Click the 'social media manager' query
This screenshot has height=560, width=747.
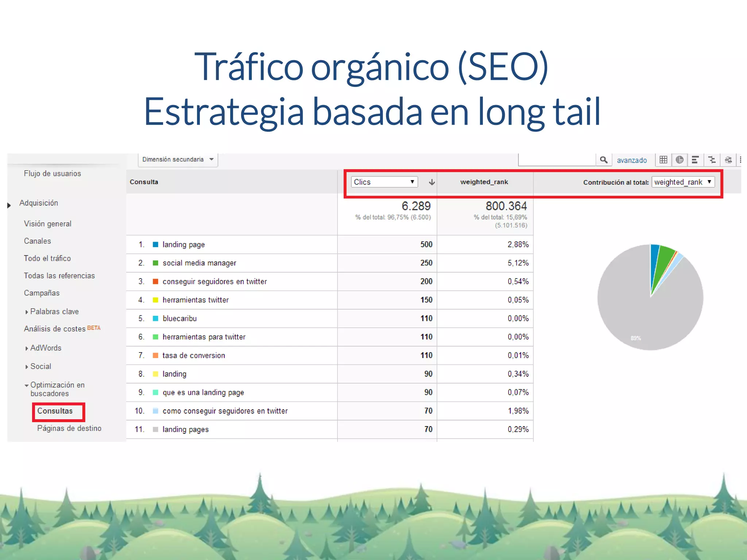coord(199,263)
